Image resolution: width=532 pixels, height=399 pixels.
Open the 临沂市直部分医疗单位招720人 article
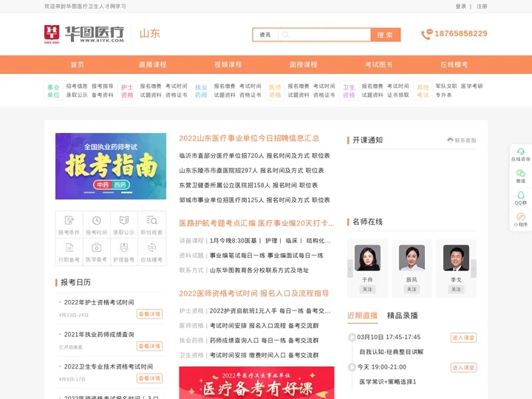pyautogui.click(x=254, y=156)
